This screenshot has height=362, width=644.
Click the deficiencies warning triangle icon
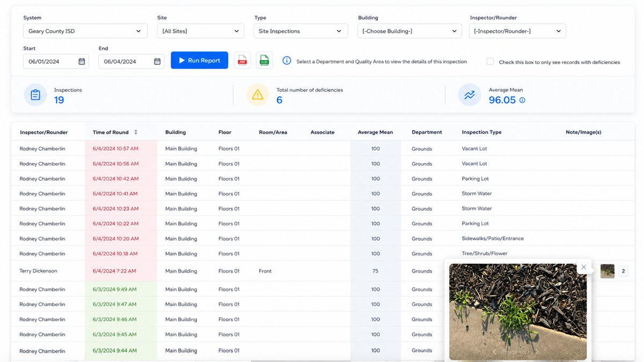pos(258,95)
